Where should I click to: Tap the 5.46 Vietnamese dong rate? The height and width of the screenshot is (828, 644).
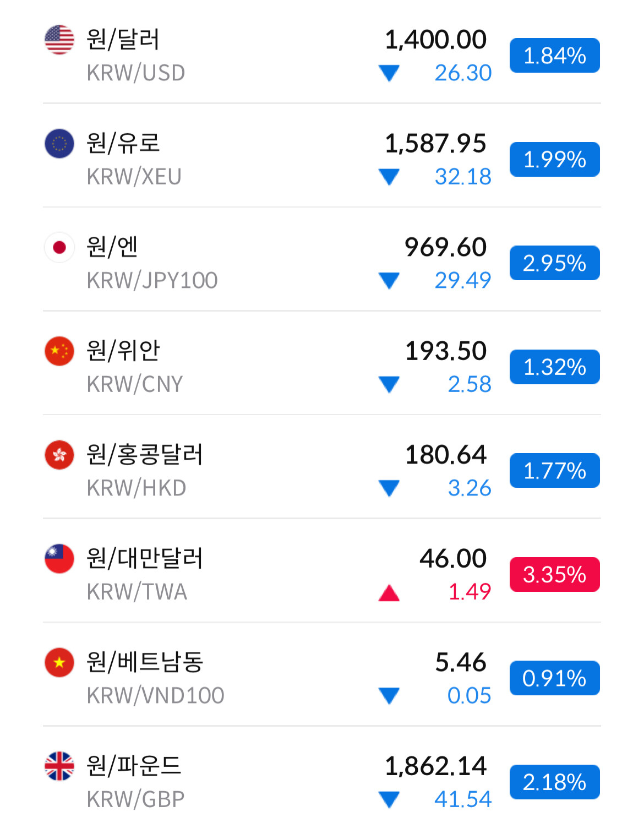tap(461, 662)
